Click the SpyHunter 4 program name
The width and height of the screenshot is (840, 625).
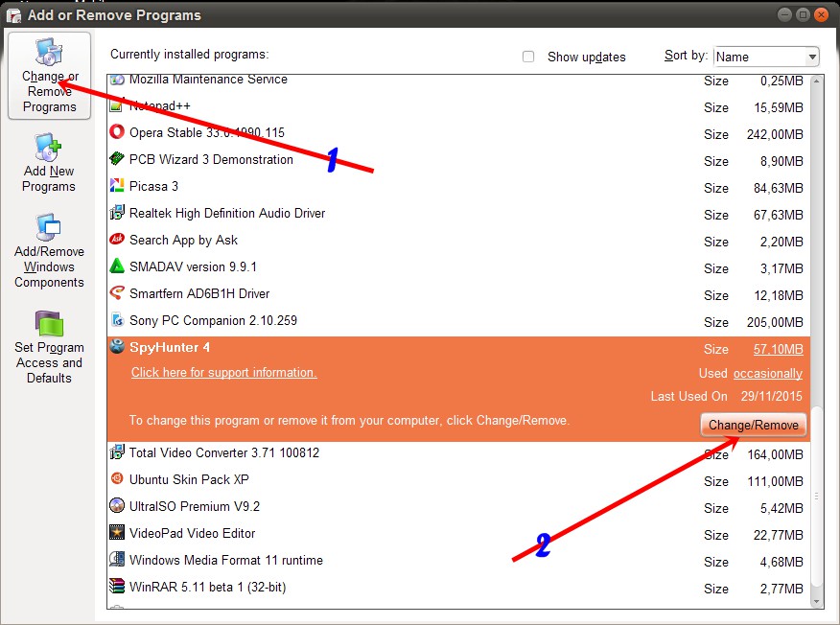170,348
